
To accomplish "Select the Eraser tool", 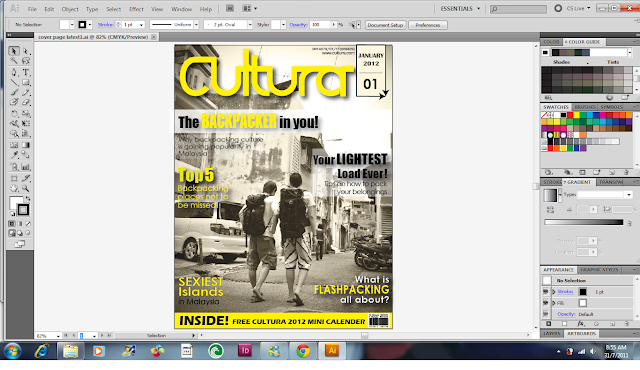I will [26, 102].
